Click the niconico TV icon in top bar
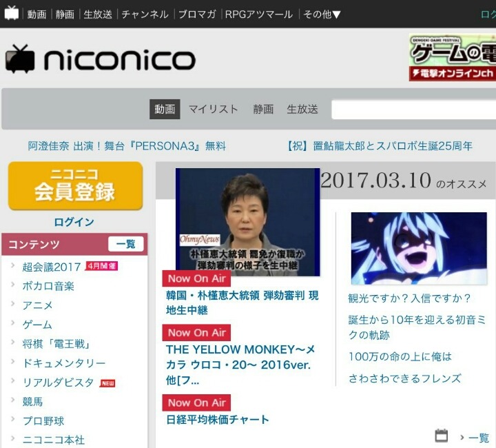Image resolution: width=496 pixels, height=448 pixels. point(12,13)
